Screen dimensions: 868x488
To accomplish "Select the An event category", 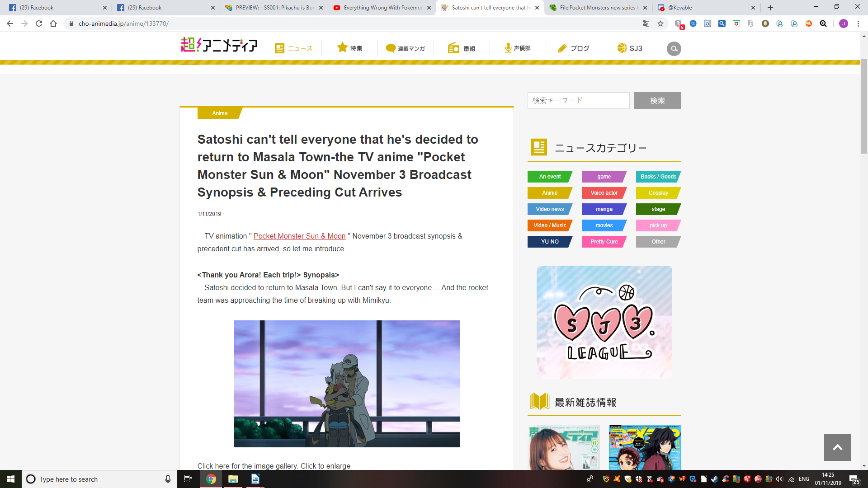I will tap(550, 177).
